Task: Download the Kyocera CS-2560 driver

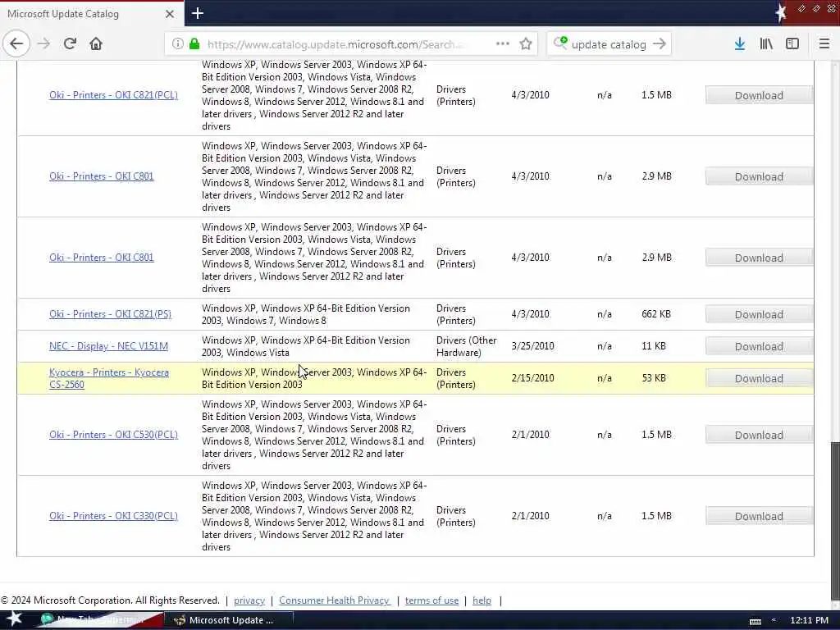Action: click(759, 378)
